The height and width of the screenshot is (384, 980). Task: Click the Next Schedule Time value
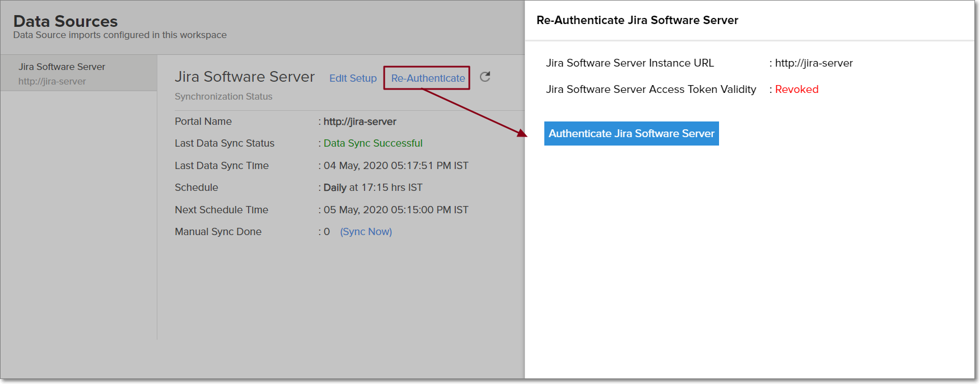(396, 210)
